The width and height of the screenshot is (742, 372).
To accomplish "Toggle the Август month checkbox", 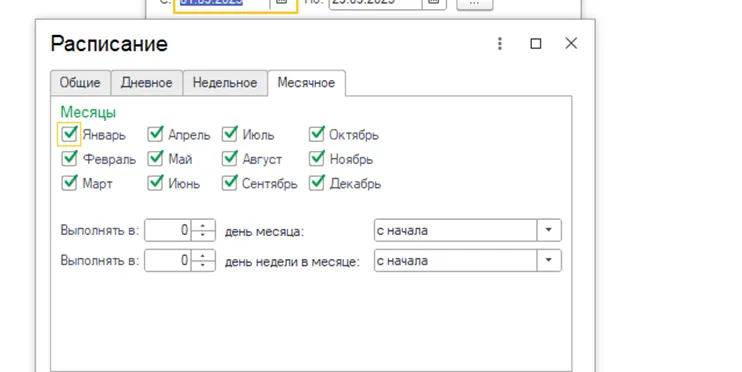I will (230, 159).
